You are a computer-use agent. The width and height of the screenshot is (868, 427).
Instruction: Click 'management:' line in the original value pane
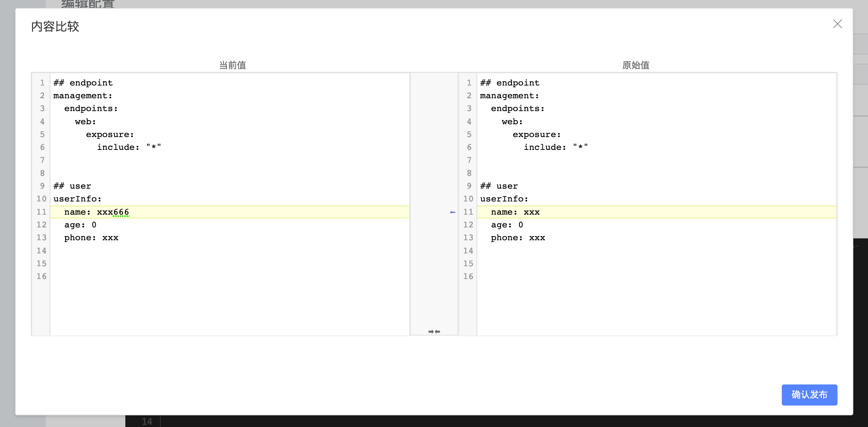click(x=509, y=96)
